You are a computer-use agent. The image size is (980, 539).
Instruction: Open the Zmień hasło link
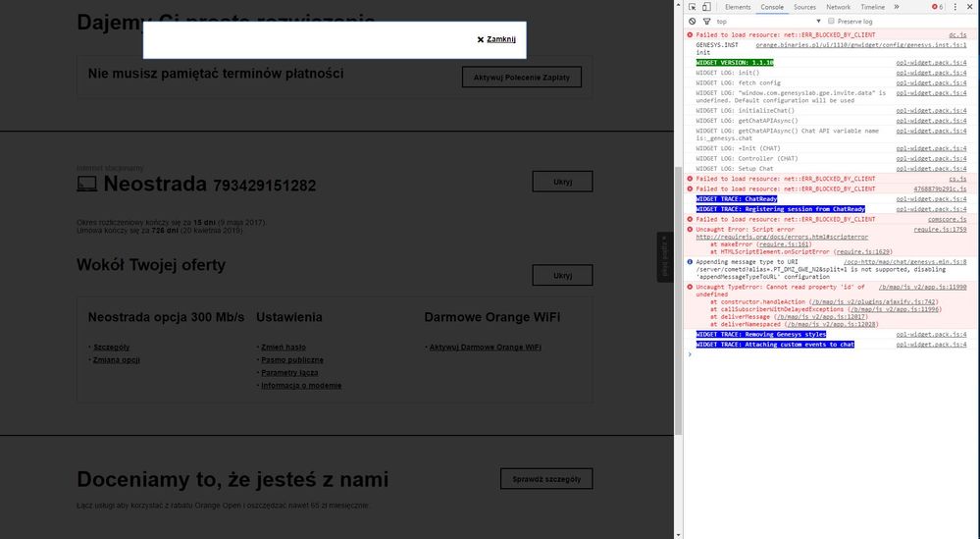pyautogui.click(x=284, y=347)
